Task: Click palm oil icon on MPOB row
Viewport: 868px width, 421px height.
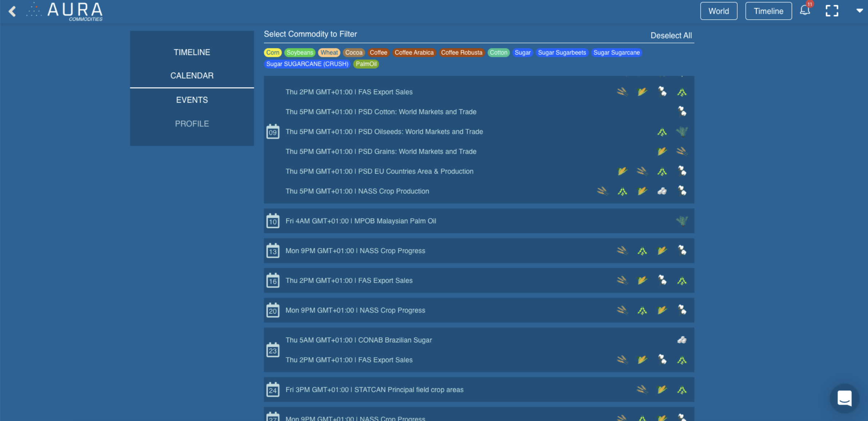Action: click(682, 221)
